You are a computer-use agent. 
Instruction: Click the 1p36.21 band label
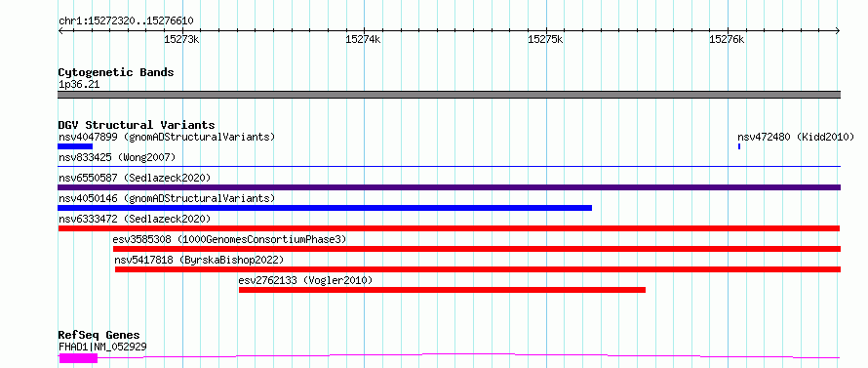(79, 85)
